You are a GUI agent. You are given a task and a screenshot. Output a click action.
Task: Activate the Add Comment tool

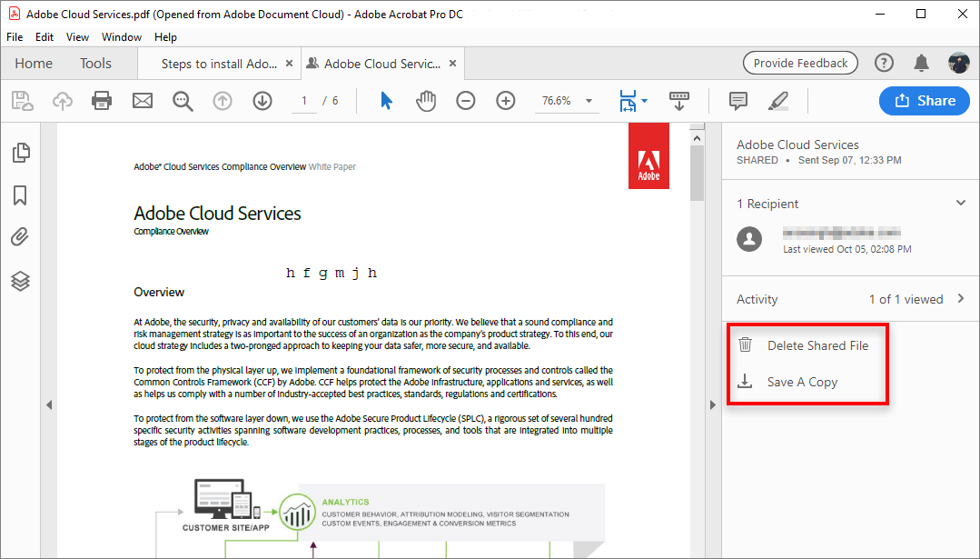(737, 101)
